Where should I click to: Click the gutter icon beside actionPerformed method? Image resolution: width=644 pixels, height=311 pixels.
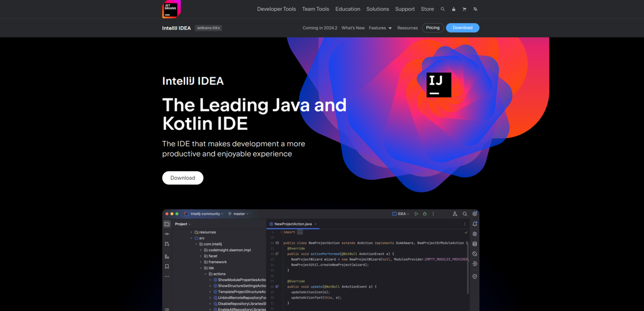click(277, 254)
